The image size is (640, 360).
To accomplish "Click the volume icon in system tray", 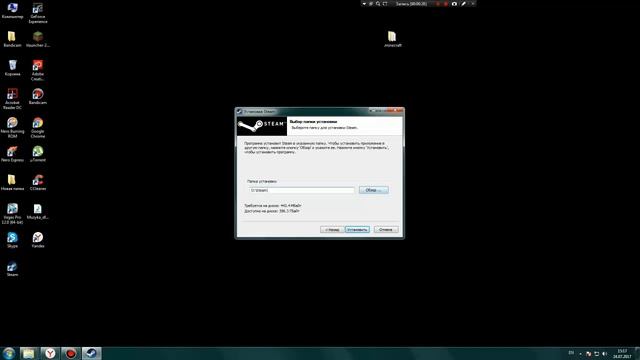I will (x=604, y=353).
